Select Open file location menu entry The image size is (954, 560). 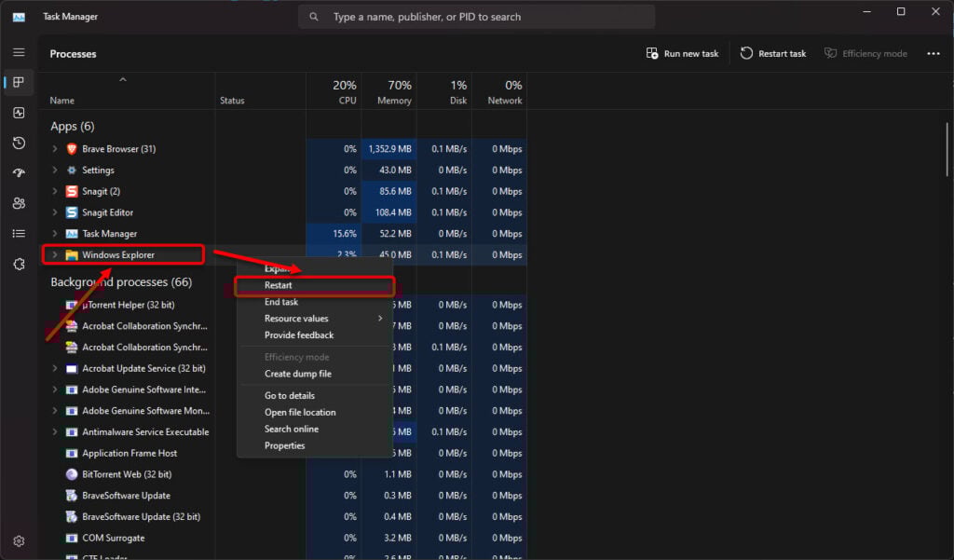[x=315, y=412]
